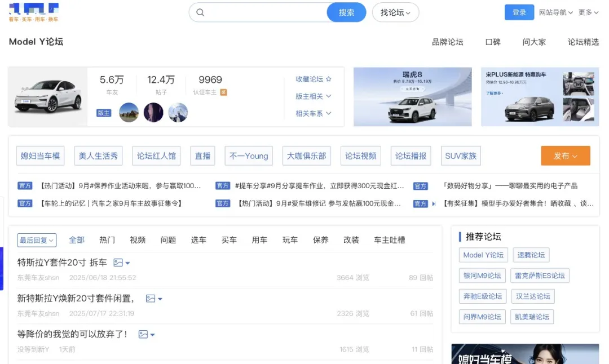Open image preview icon on 特斯拉Y套件20寸 post
This screenshot has width=609, height=364.
tap(118, 263)
